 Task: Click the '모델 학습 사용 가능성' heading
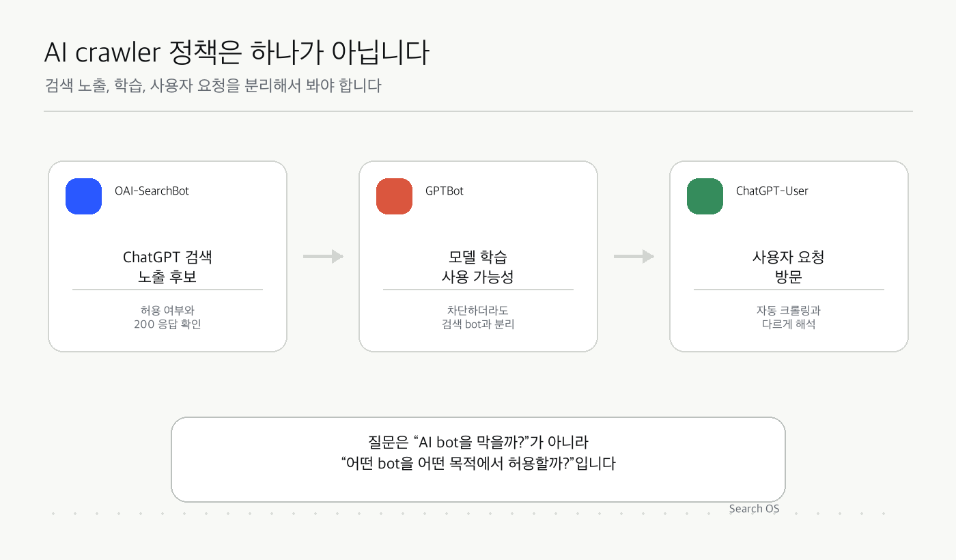pos(478,267)
